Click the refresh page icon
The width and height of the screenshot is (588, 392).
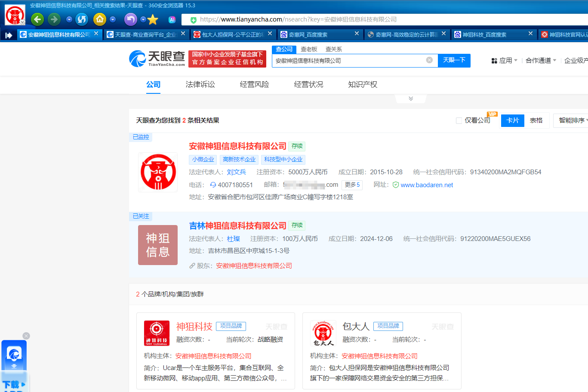[81, 19]
